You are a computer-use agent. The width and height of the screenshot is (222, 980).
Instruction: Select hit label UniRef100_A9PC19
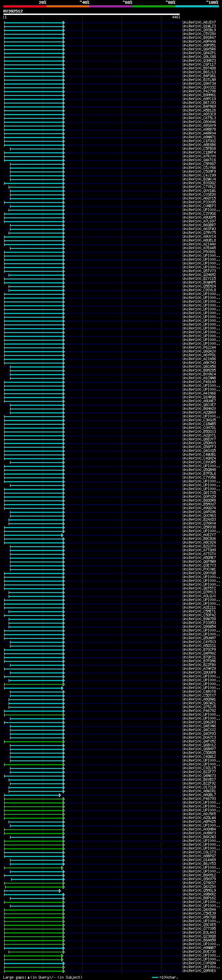[x=199, y=99]
